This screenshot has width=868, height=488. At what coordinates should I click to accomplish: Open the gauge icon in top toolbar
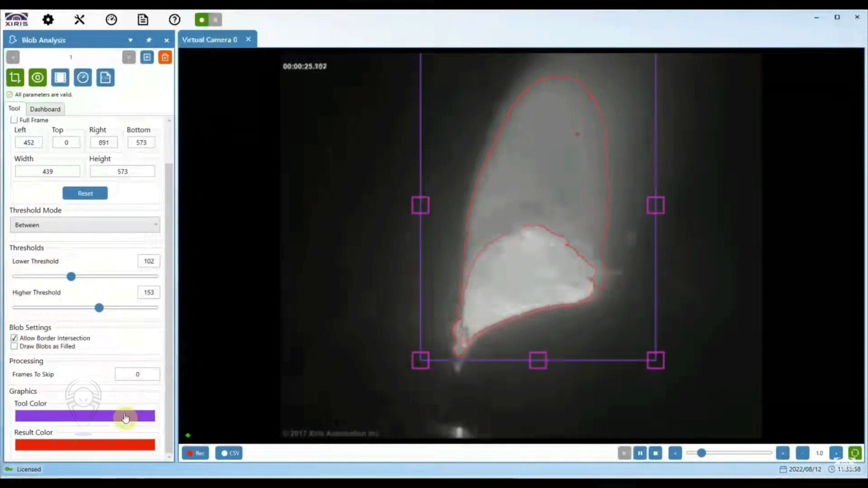(111, 20)
